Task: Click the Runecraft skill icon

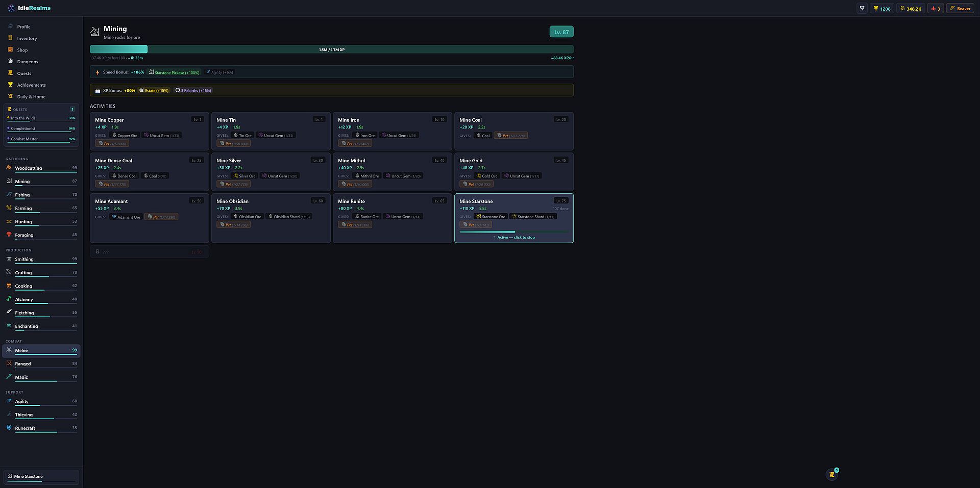Action: [9, 428]
